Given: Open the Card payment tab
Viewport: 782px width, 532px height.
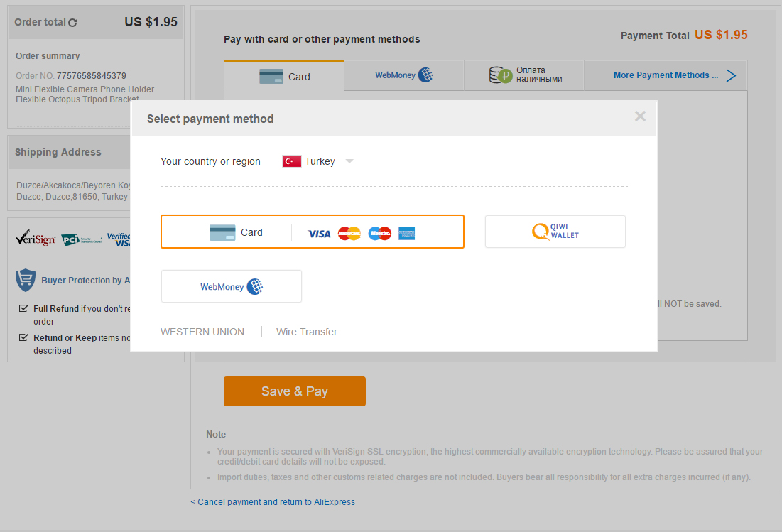Looking at the screenshot, I should click(284, 76).
